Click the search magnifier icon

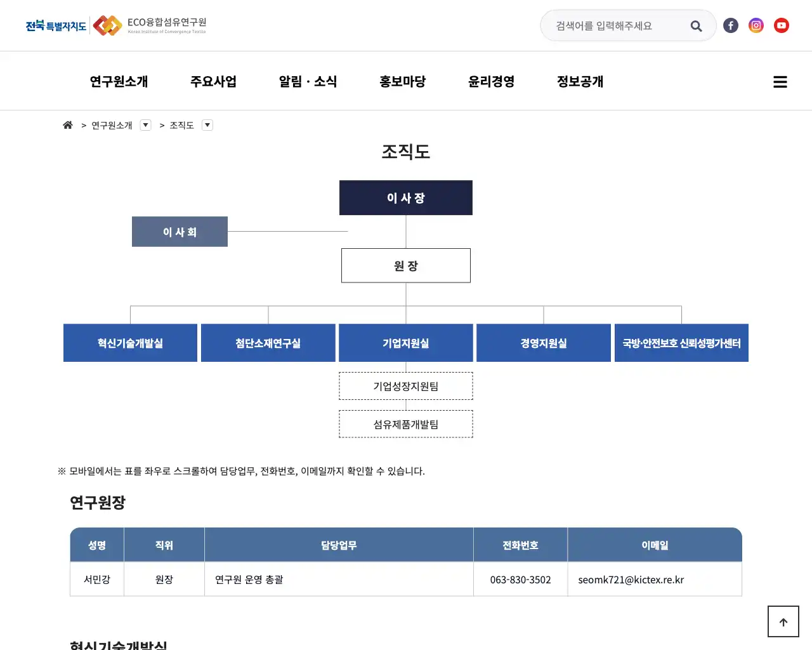[696, 26]
